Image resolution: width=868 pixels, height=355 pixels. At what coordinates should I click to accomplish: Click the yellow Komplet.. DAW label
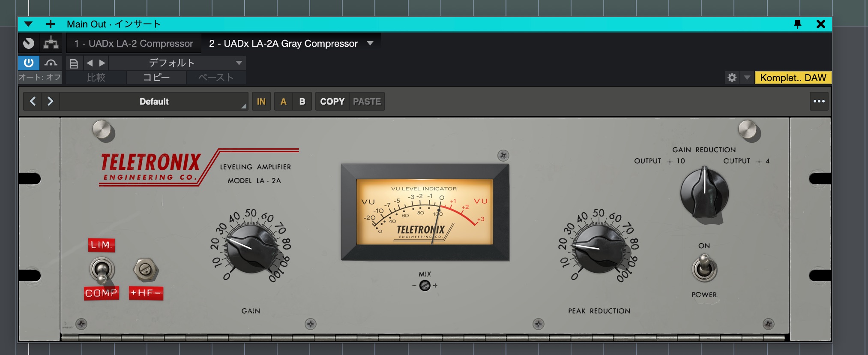point(793,78)
